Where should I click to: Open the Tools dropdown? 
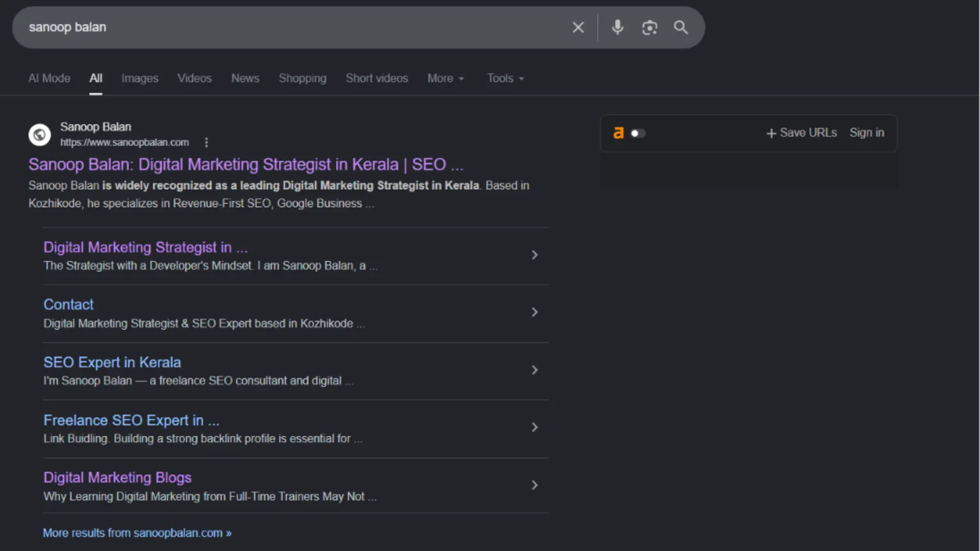point(505,79)
